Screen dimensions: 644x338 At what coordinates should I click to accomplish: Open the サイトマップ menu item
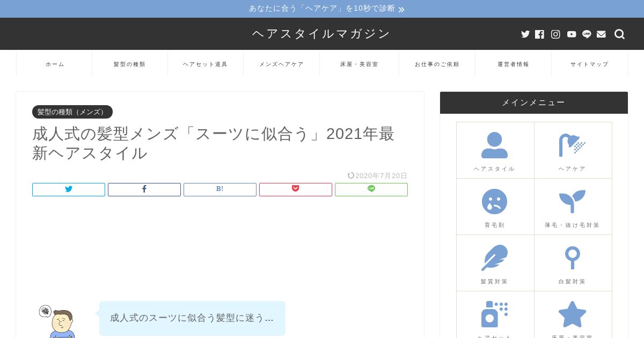(x=590, y=64)
